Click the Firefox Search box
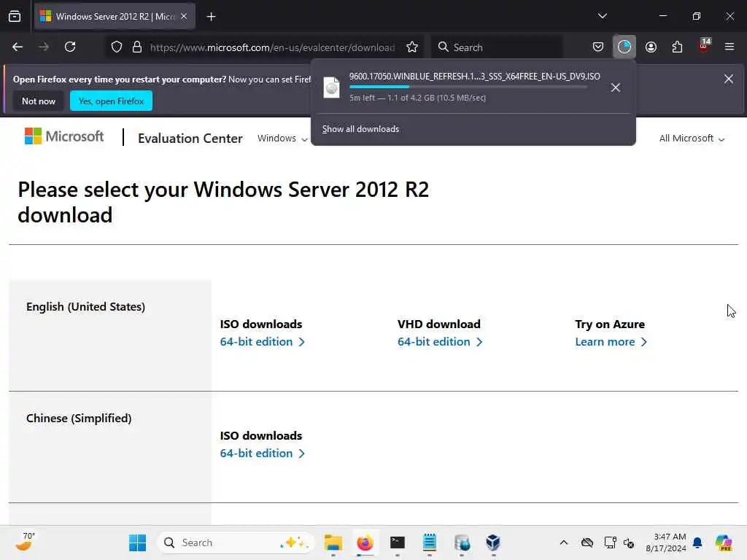The height and width of the screenshot is (560, 747). (498, 47)
